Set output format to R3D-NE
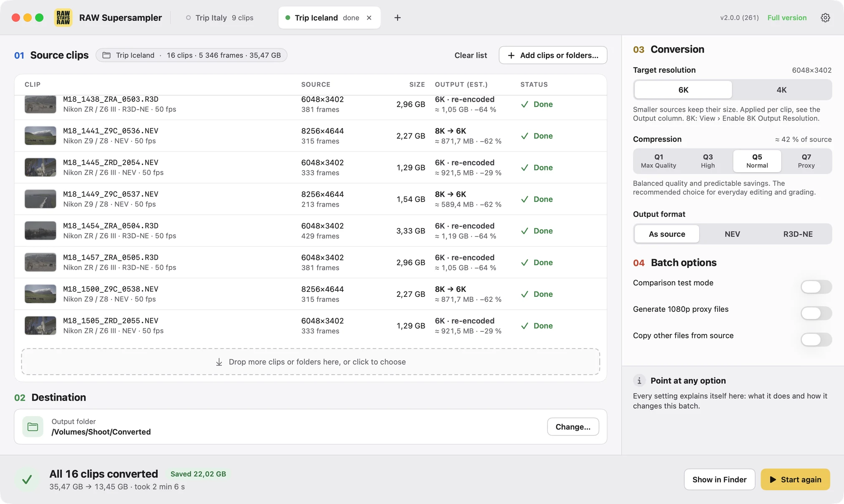 798,234
